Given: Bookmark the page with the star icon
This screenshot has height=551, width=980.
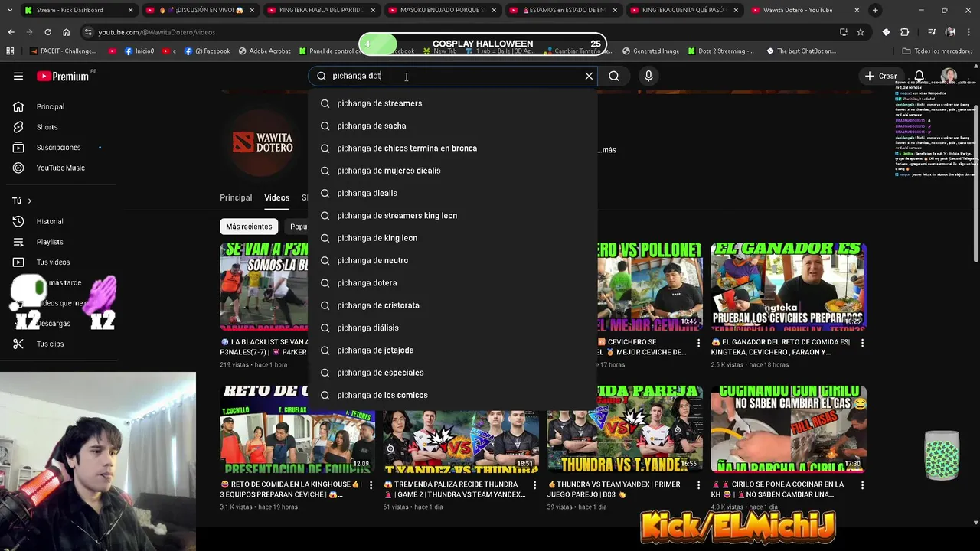Looking at the screenshot, I should pyautogui.click(x=861, y=32).
